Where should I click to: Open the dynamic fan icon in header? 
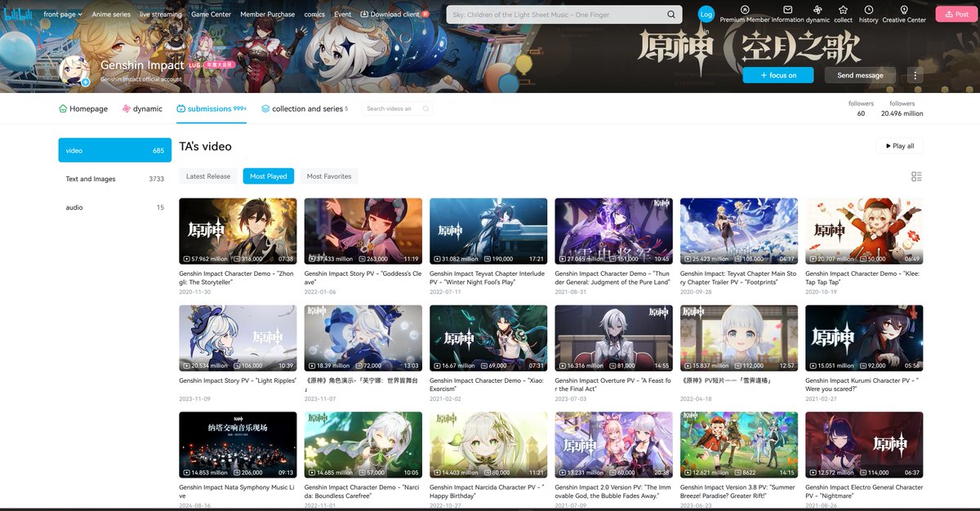817,10
